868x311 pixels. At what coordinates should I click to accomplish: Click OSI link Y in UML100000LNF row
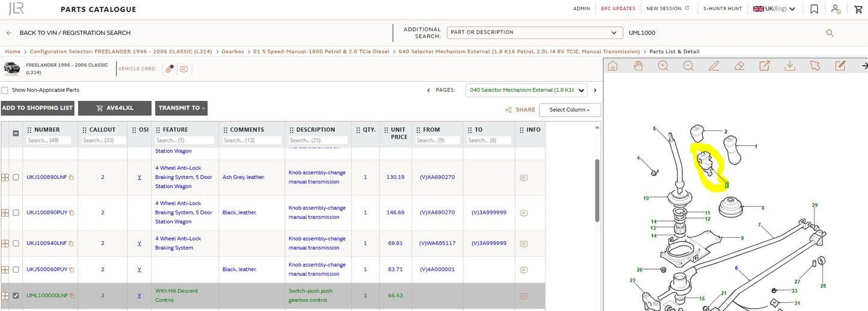(139, 296)
